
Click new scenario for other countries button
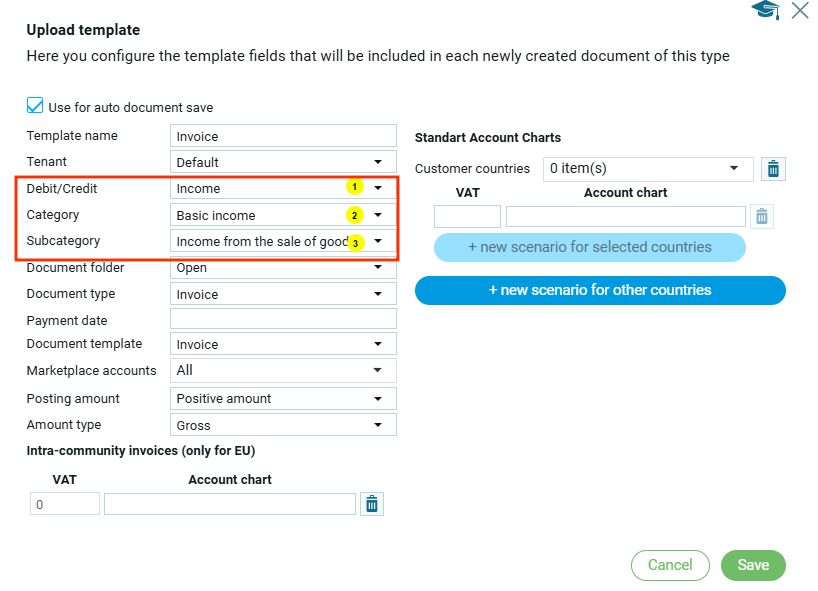(600, 290)
